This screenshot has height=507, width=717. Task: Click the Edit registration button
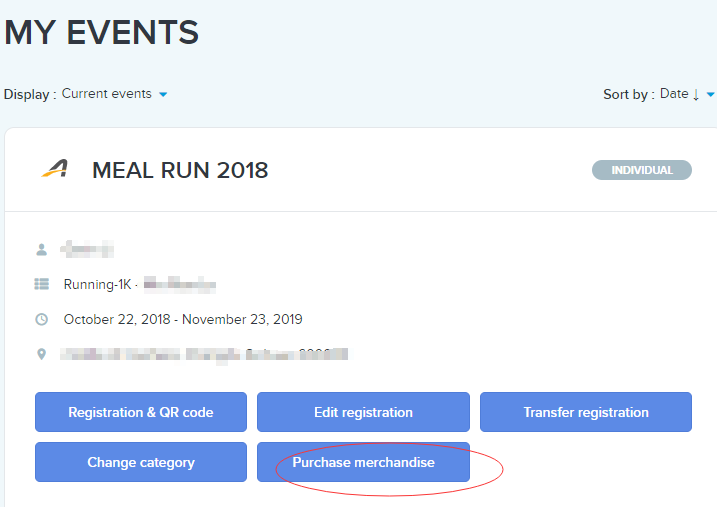click(x=363, y=412)
